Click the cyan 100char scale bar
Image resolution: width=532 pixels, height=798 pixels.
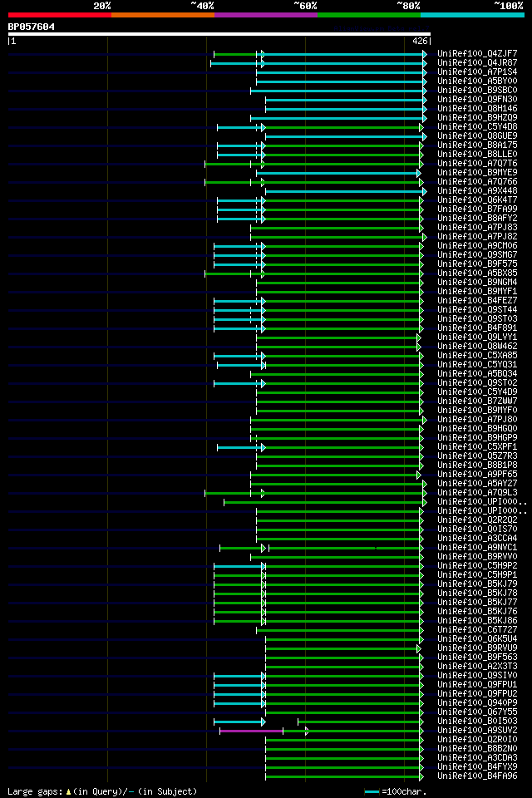[x=372, y=792]
